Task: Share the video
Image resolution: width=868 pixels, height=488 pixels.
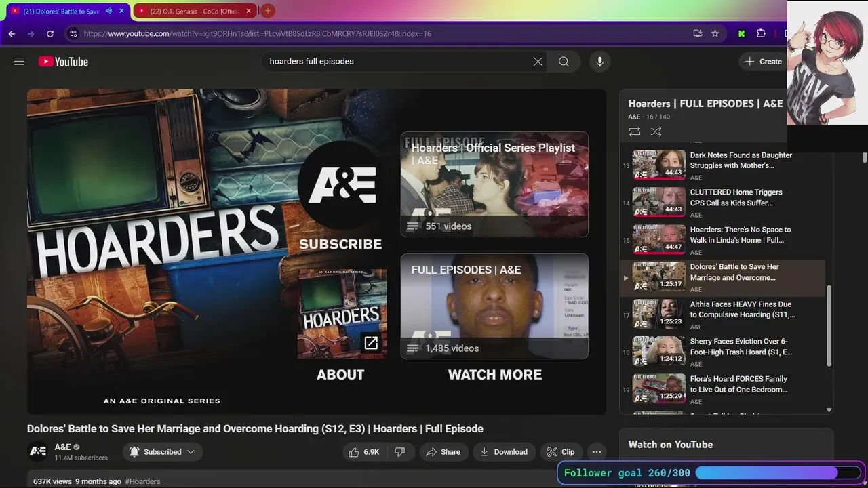Action: (443, 452)
